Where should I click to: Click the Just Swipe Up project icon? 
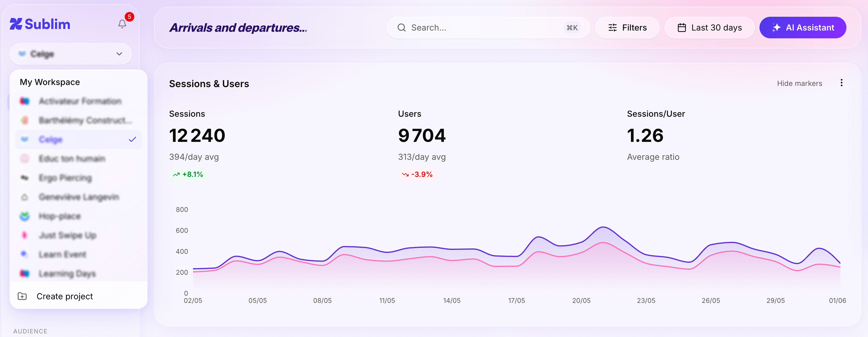point(25,235)
